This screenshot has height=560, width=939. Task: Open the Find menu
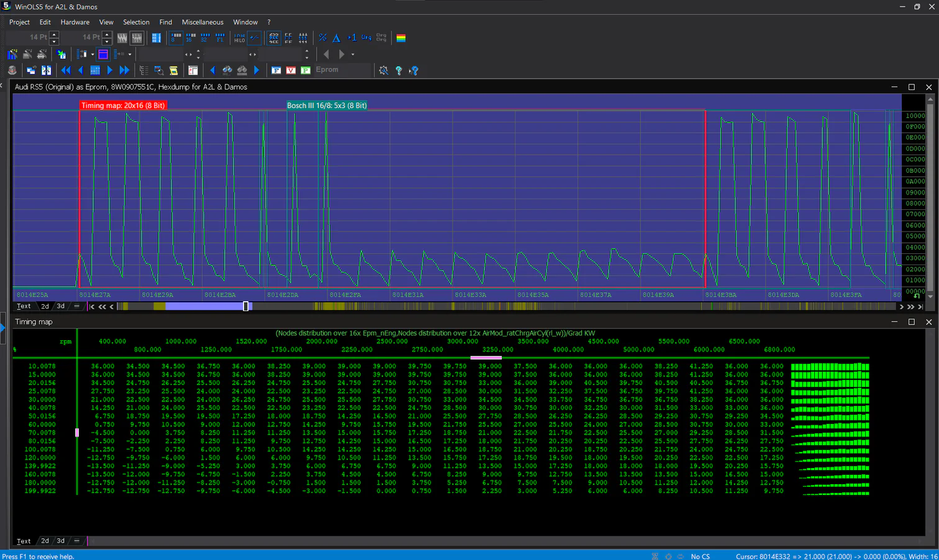tap(165, 22)
